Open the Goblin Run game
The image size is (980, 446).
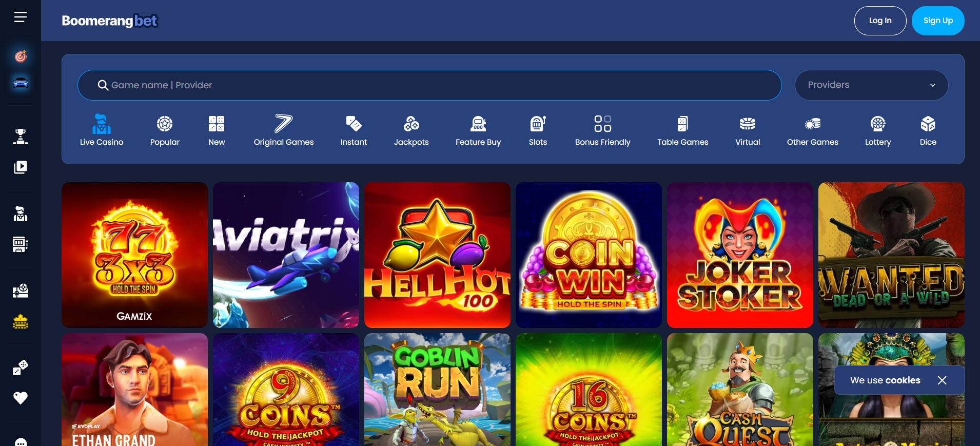point(437,390)
